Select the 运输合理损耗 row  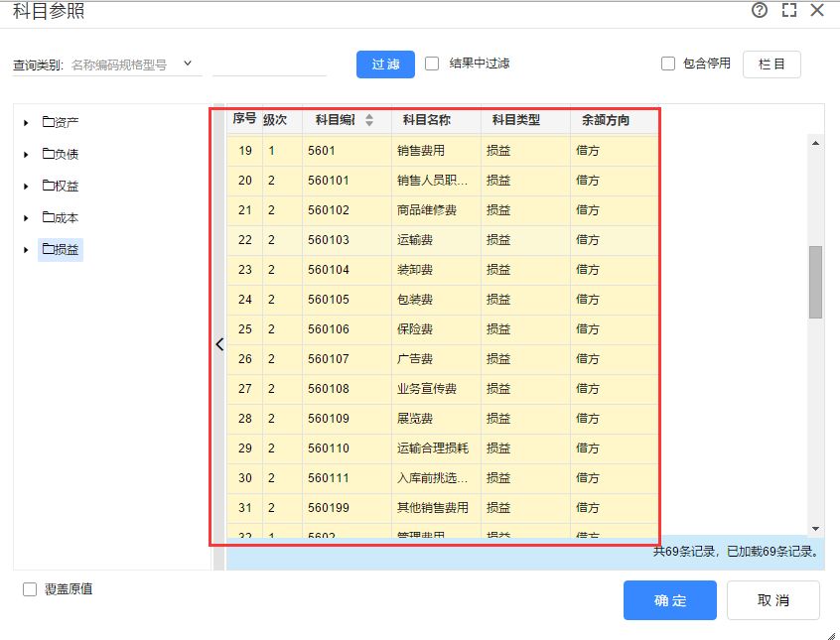tap(443, 448)
